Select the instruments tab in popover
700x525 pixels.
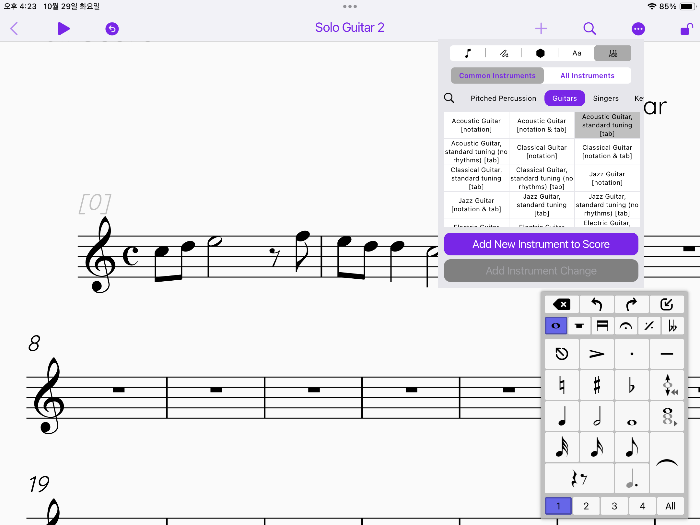612,53
